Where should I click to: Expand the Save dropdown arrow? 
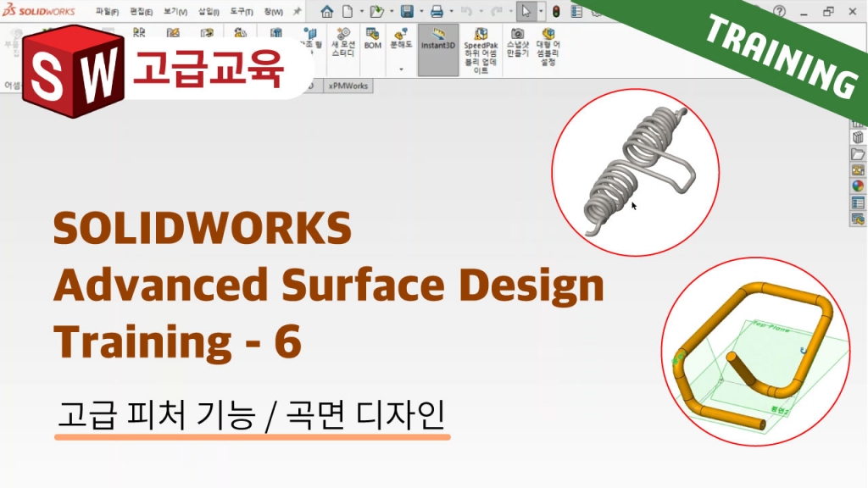[x=421, y=12]
